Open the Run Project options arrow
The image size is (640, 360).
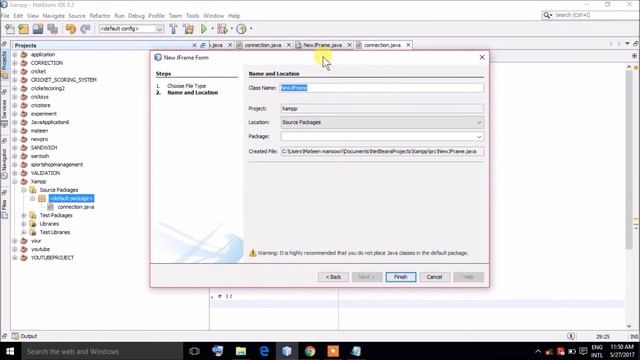[212, 29]
